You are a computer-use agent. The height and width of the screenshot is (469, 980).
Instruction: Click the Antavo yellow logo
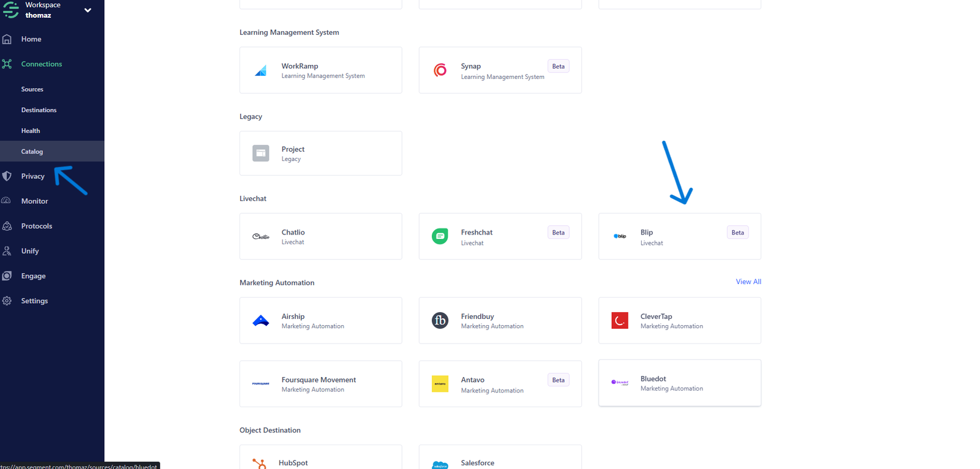tap(440, 384)
